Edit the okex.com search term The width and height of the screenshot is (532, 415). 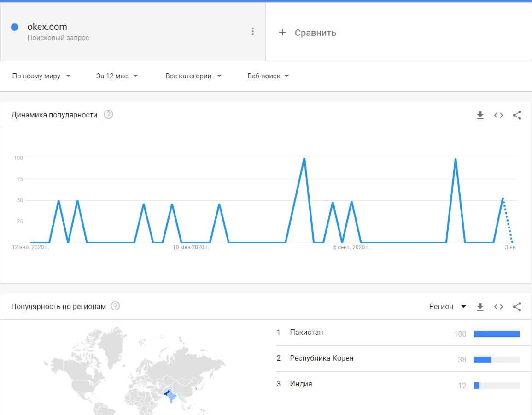click(47, 27)
